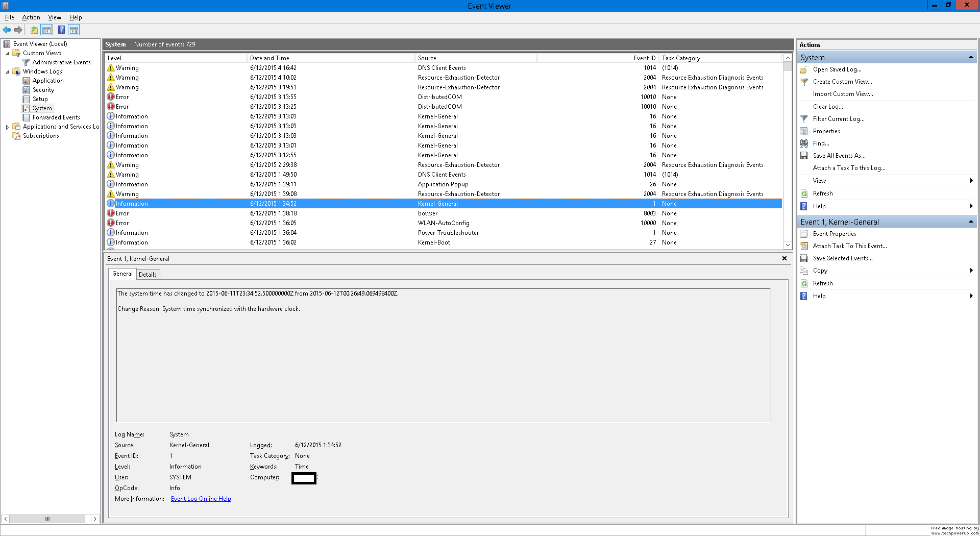
Task: Click the Copy icon under Event 1 actions
Action: (804, 271)
